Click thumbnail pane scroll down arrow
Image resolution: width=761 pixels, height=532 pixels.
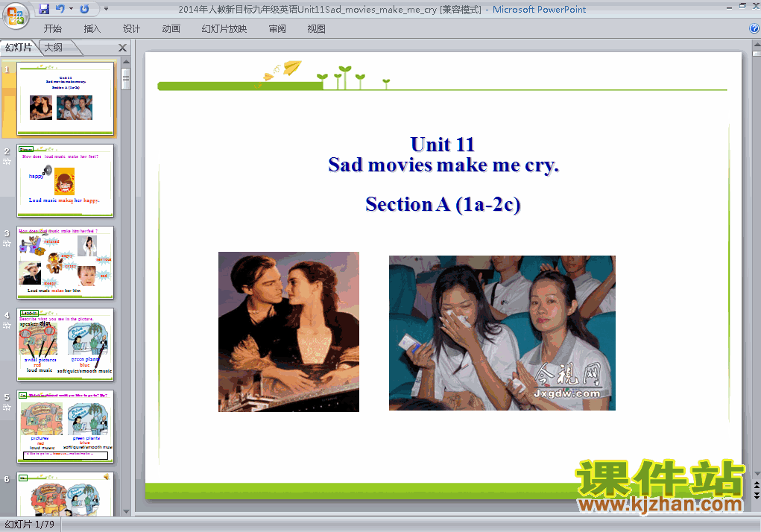pyautogui.click(x=126, y=512)
